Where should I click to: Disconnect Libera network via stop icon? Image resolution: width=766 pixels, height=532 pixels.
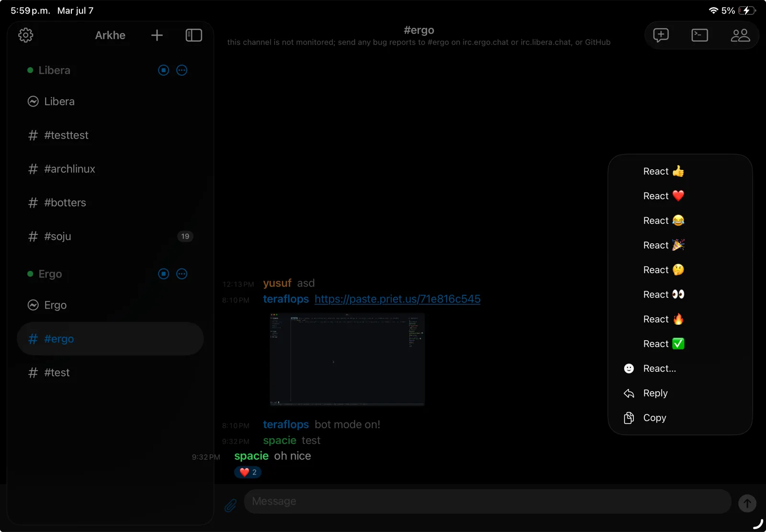tap(164, 70)
